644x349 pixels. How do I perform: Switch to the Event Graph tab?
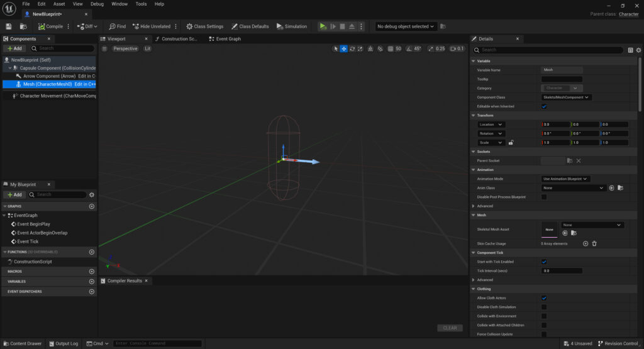click(x=228, y=39)
